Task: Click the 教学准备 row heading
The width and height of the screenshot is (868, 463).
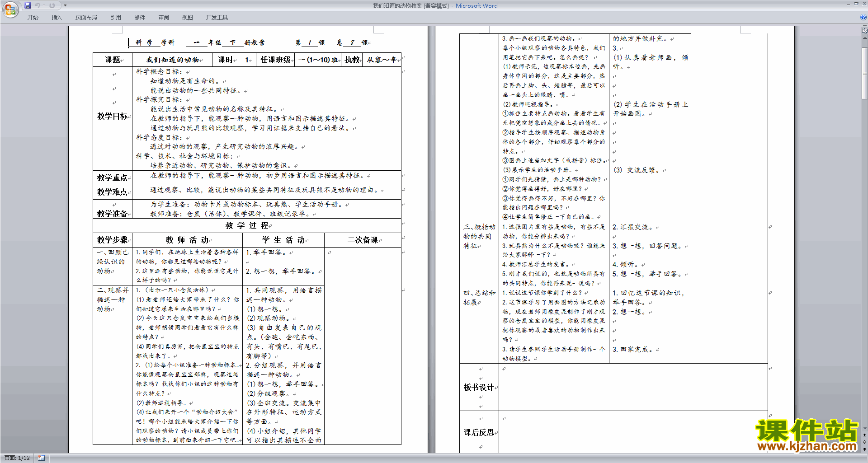Action: (113, 214)
